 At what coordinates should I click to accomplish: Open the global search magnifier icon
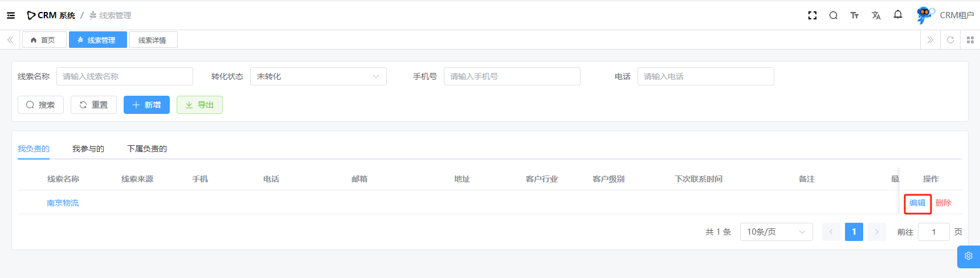tap(833, 15)
